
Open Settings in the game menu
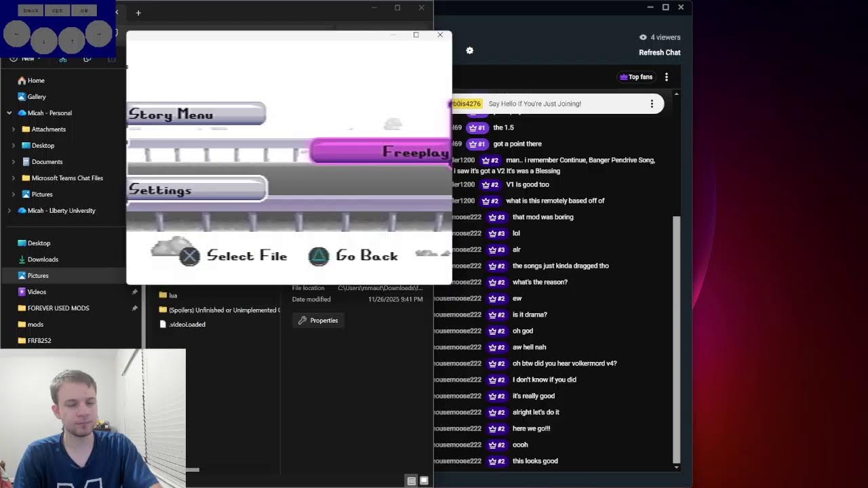(x=197, y=190)
